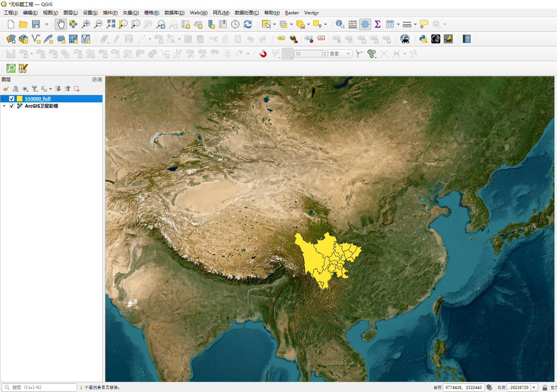Screen dimensions: 557x392
Task: Open the 数据处理(C) menu
Action: pos(247,13)
